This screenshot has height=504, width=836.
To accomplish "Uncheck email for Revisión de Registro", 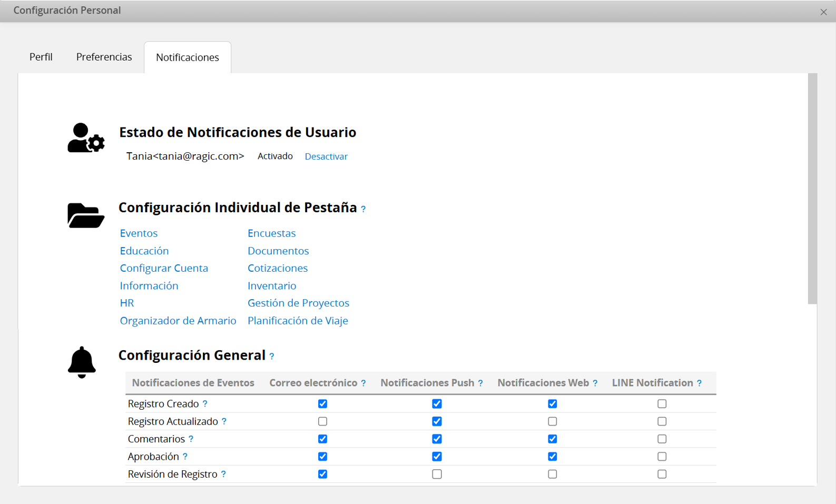I will [x=322, y=475].
